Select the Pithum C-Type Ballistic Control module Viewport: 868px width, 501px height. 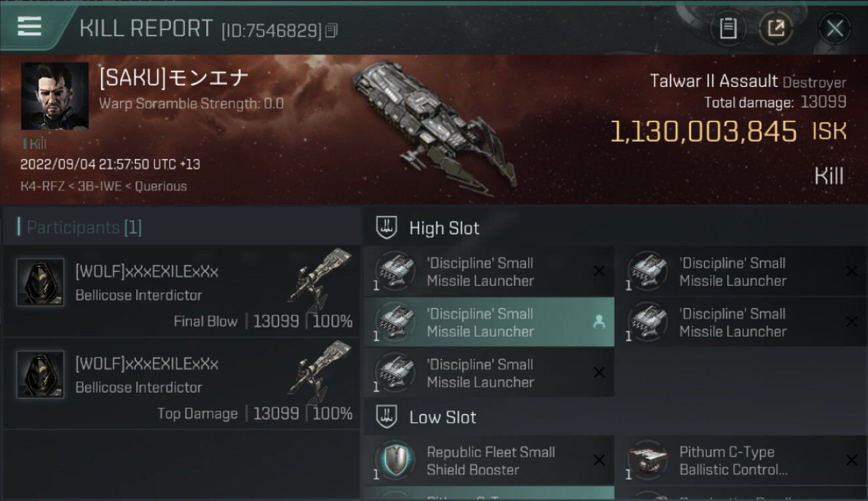(x=732, y=461)
